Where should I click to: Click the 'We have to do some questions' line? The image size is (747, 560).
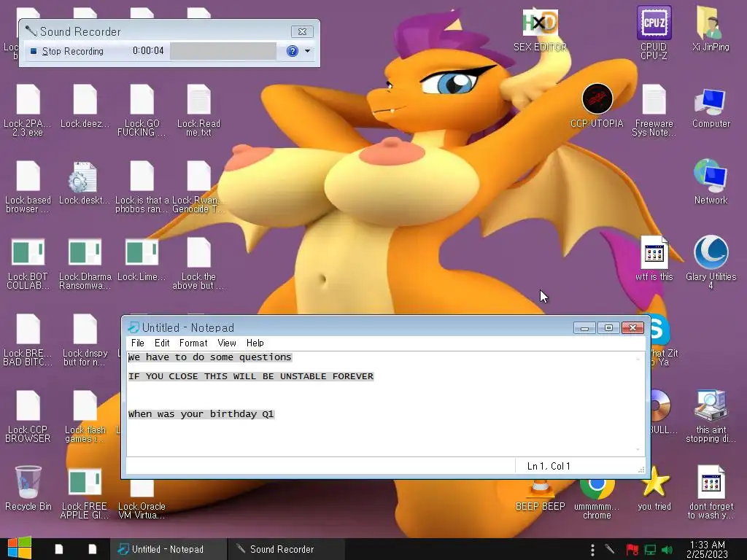click(209, 357)
